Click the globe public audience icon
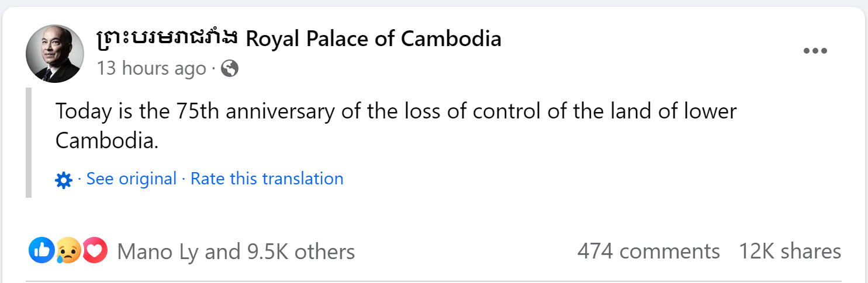 [230, 69]
